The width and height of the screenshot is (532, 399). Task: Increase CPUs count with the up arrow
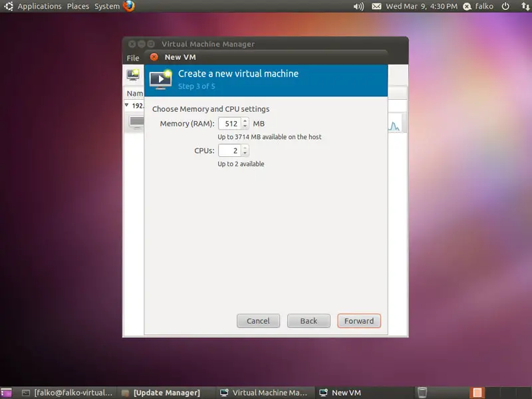tap(245, 148)
